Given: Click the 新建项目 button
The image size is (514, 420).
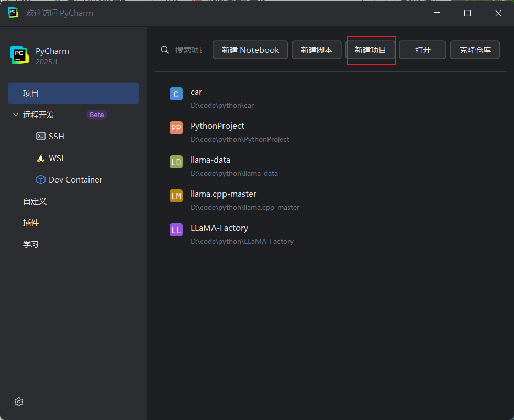Looking at the screenshot, I should click(x=371, y=50).
